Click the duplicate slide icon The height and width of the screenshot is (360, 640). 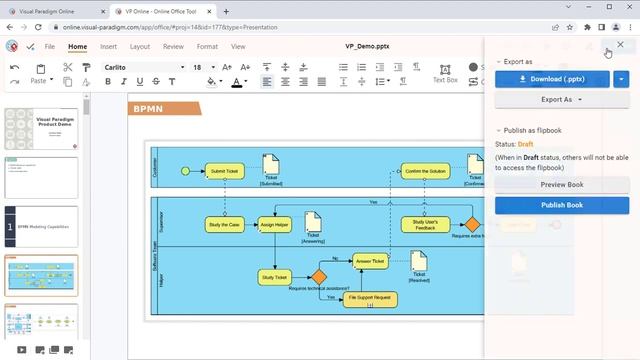pos(54,350)
